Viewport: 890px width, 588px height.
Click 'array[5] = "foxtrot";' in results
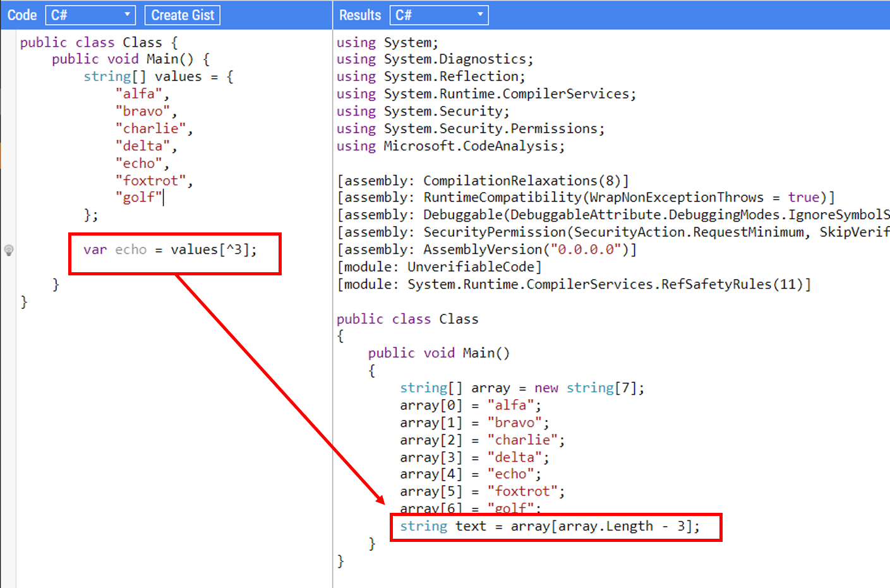point(483,491)
